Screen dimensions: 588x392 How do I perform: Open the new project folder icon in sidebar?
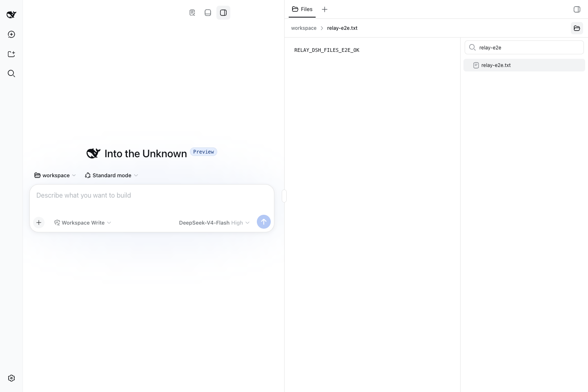click(x=11, y=54)
